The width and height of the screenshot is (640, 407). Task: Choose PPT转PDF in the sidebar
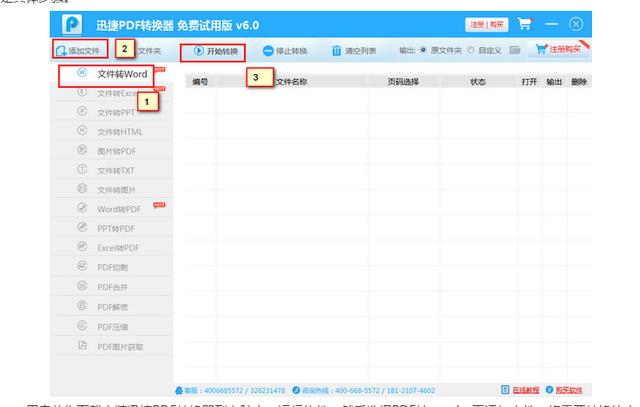(x=111, y=228)
